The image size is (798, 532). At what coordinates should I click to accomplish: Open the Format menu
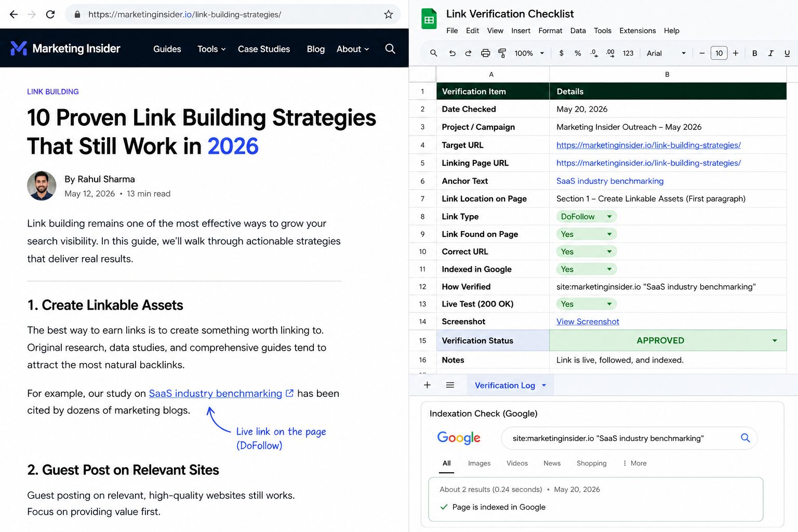pos(550,31)
